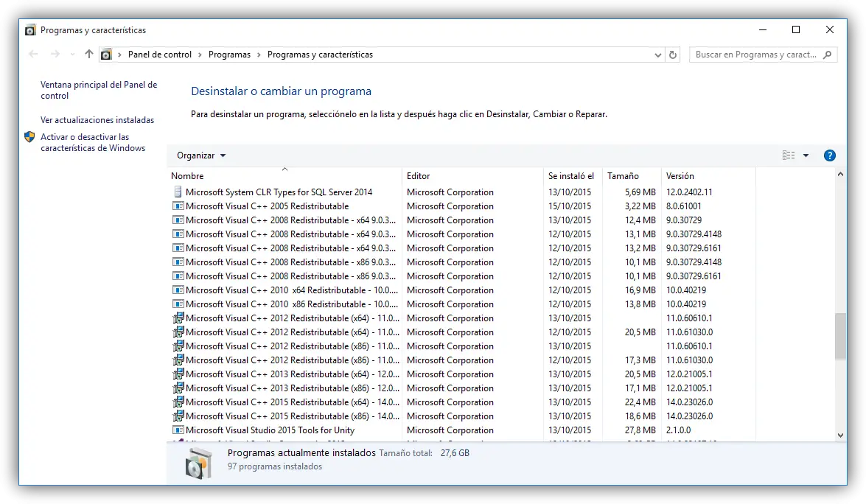Open the view options dropdown arrow
The image size is (866, 504).
(x=806, y=155)
